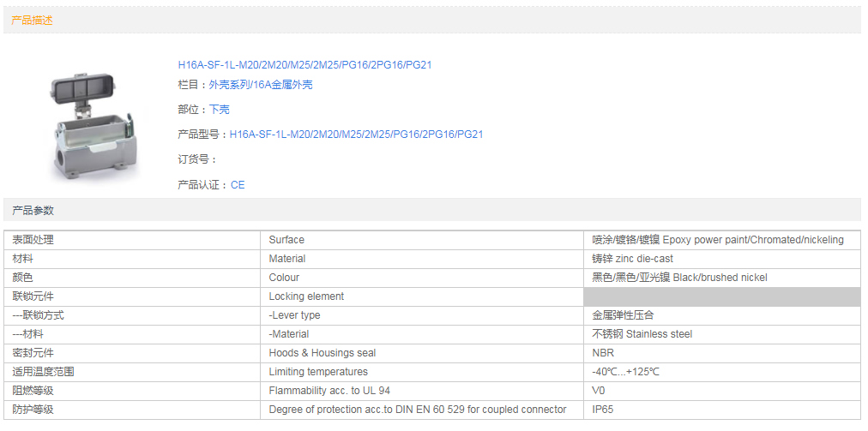The image size is (868, 431).
Task: Select the 表面处理 table cell
Action: click(33, 240)
